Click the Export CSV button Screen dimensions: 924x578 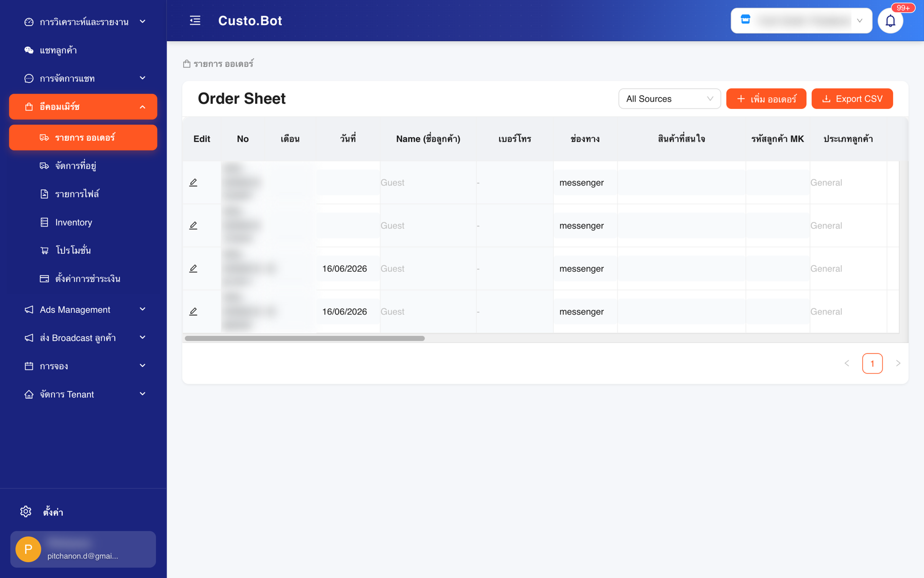pos(852,99)
